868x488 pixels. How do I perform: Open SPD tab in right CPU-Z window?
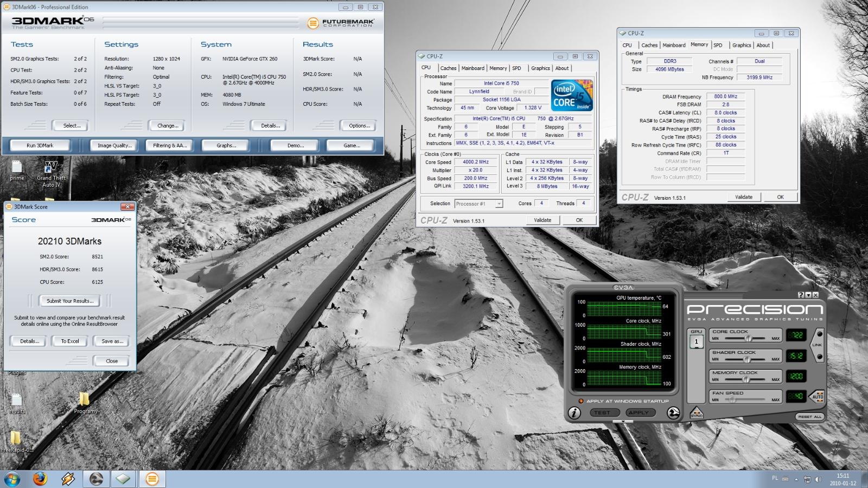pyautogui.click(x=718, y=46)
